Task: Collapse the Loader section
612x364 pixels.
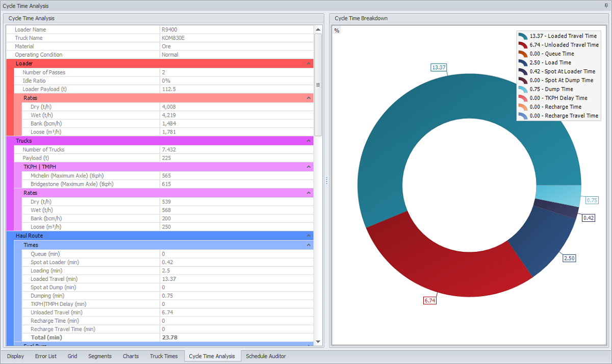Action: coord(309,64)
